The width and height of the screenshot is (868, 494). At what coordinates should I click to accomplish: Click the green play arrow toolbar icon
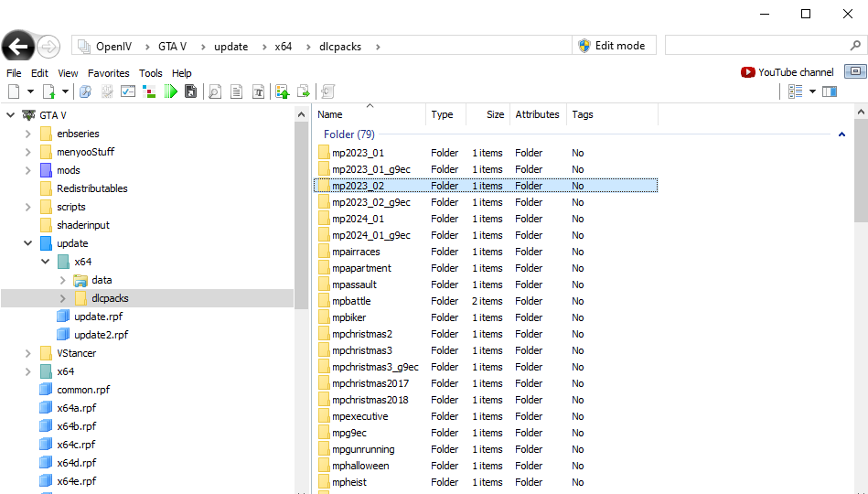click(170, 91)
